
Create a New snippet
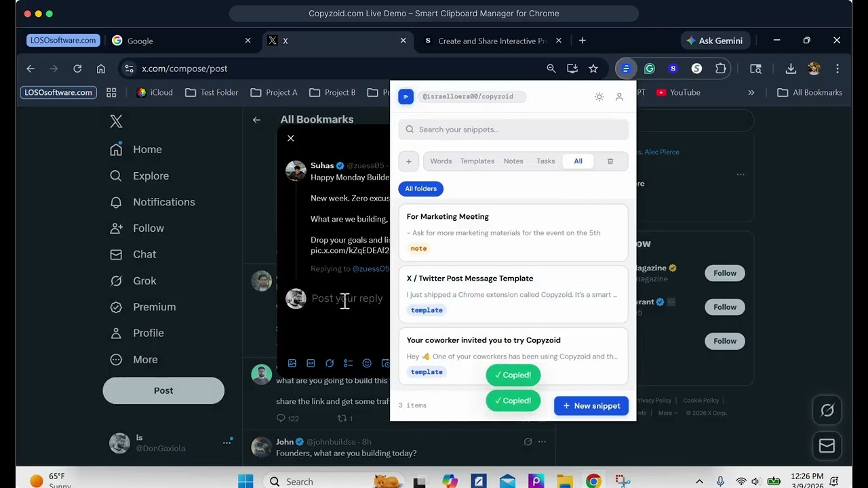(591, 406)
